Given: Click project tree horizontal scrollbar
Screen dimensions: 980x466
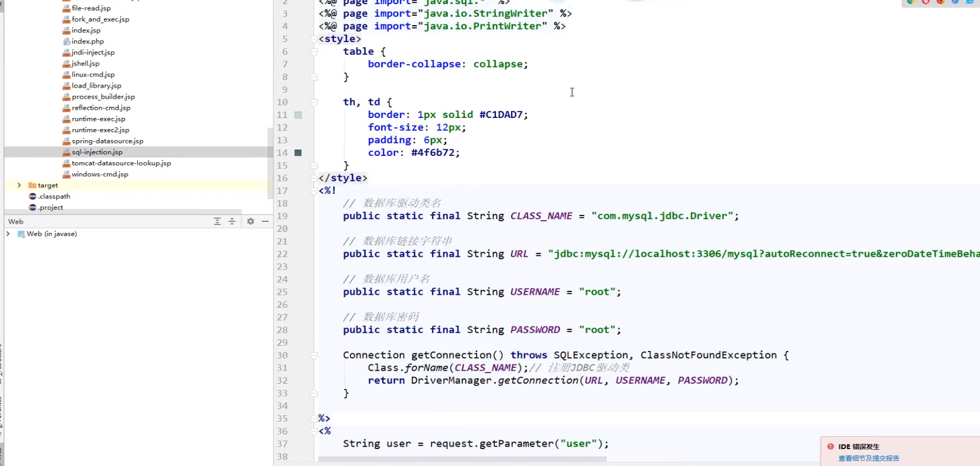Looking at the screenshot, I should click(x=123, y=212).
